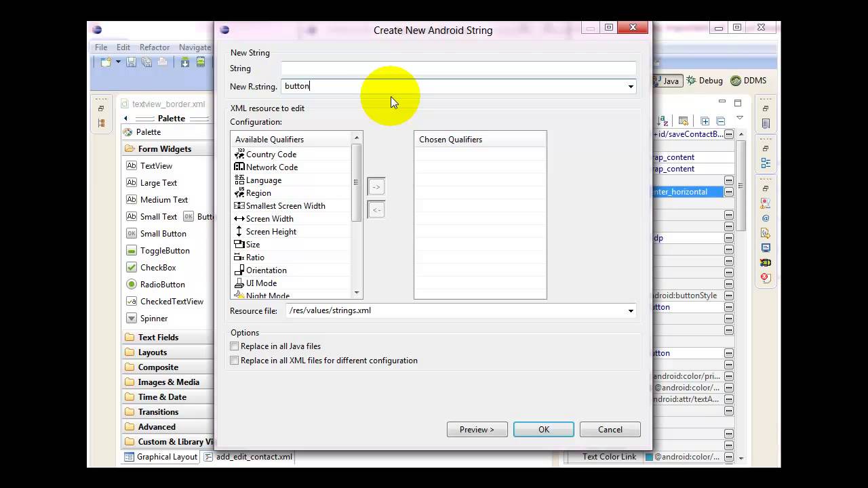Switch to the Debug perspective
Viewport: 868px width, 488px height.
tap(705, 81)
